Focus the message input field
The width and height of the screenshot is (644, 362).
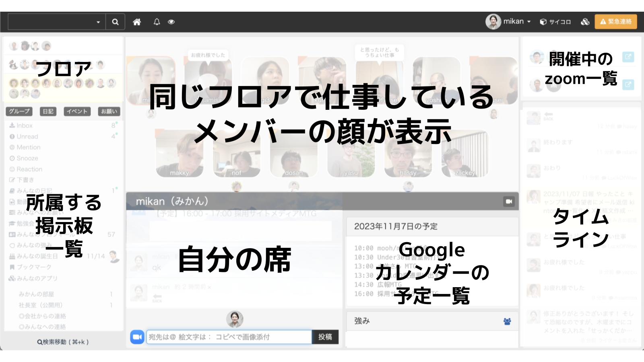229,337
